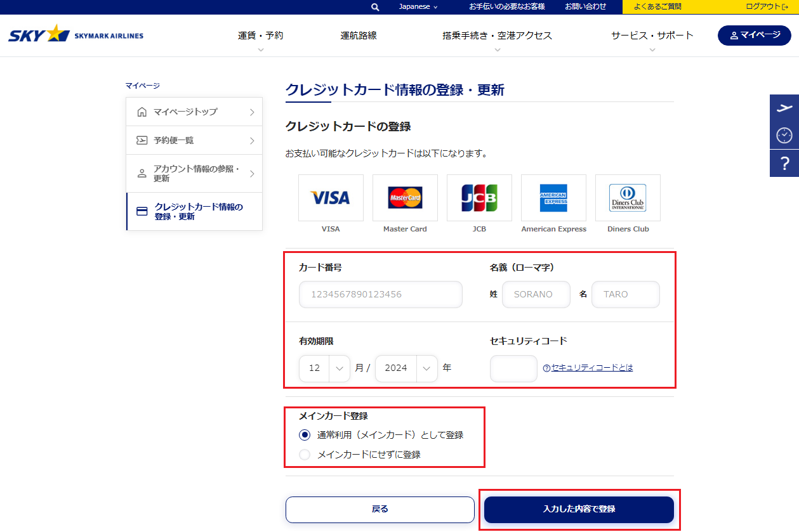Click the VISA card logo
The height and width of the screenshot is (532, 799).
click(x=331, y=198)
